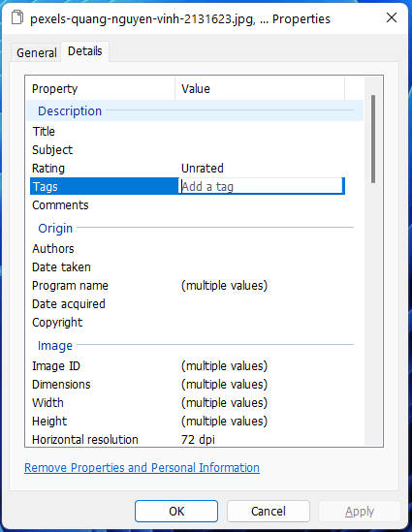Click the Property column header

[101, 88]
